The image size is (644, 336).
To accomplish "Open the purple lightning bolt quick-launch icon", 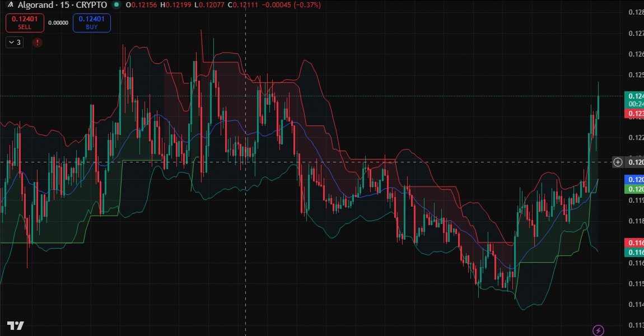I will coord(598,330).
